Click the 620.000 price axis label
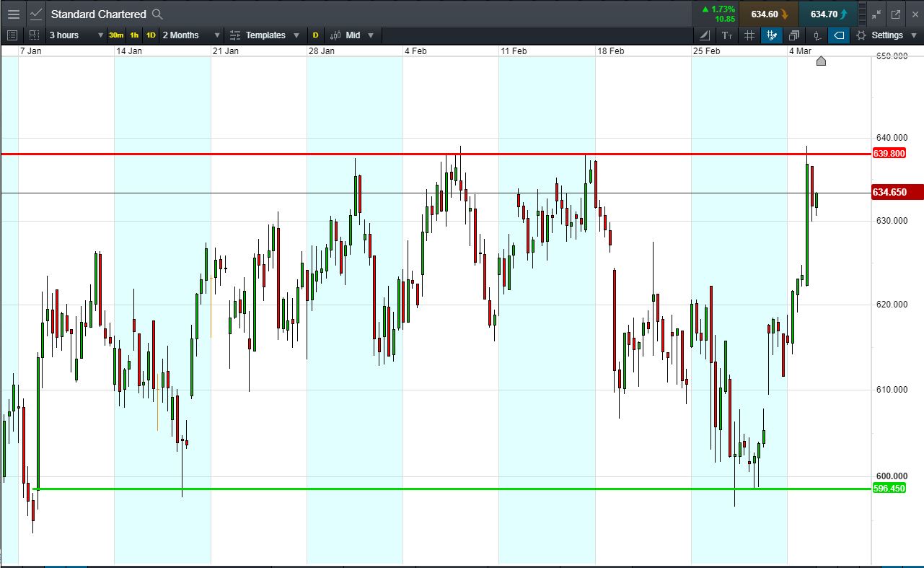 [x=892, y=305]
